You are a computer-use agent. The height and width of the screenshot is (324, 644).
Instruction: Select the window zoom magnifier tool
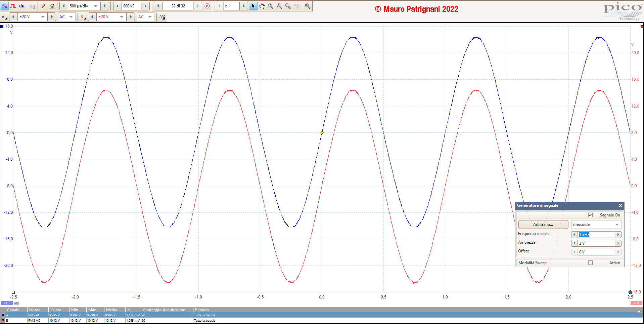pos(271,6)
